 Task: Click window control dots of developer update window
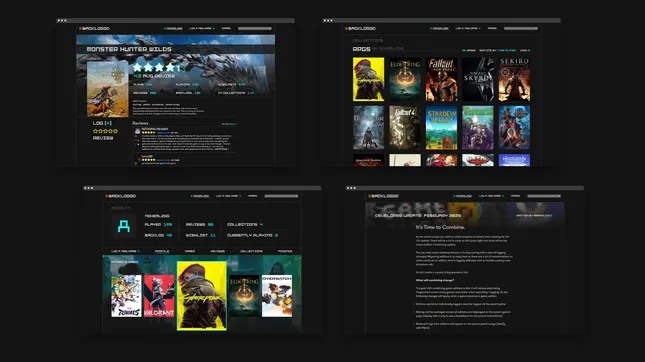tap(351, 188)
